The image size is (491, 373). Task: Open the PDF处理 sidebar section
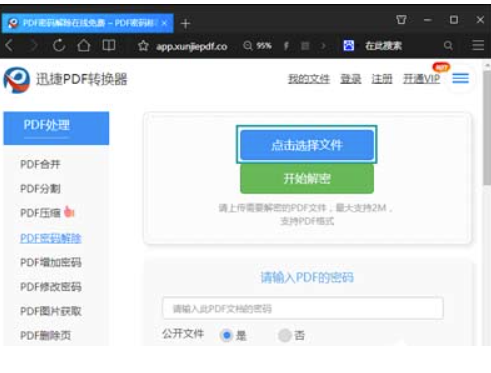tap(56, 128)
